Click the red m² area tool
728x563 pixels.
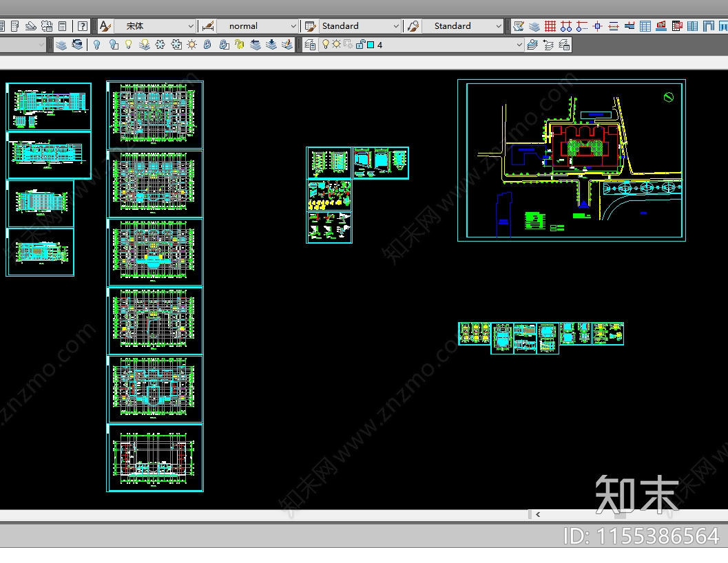[661, 26]
